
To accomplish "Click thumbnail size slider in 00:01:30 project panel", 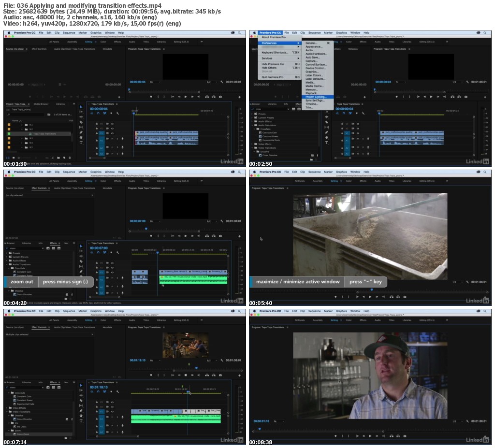I will point(19,158).
